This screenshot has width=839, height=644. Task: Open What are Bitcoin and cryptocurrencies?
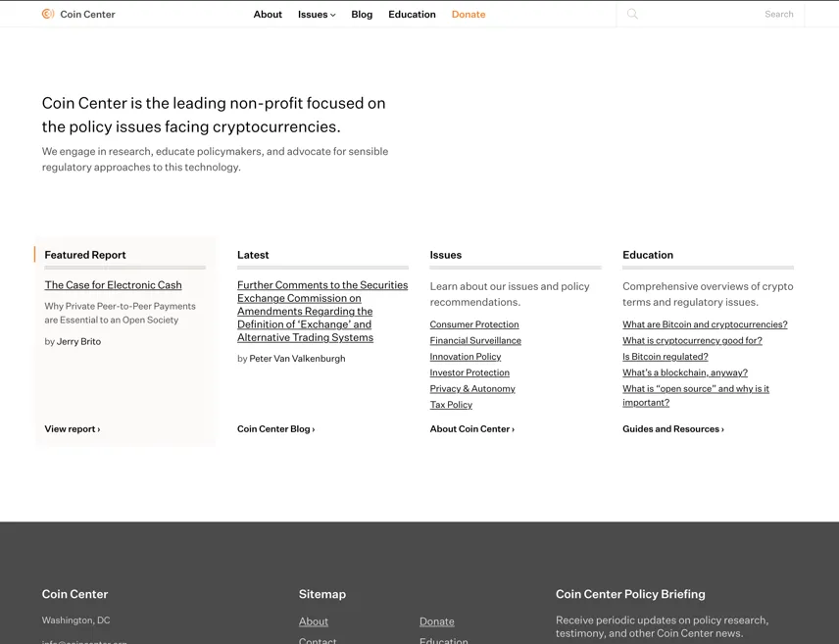pyautogui.click(x=705, y=324)
